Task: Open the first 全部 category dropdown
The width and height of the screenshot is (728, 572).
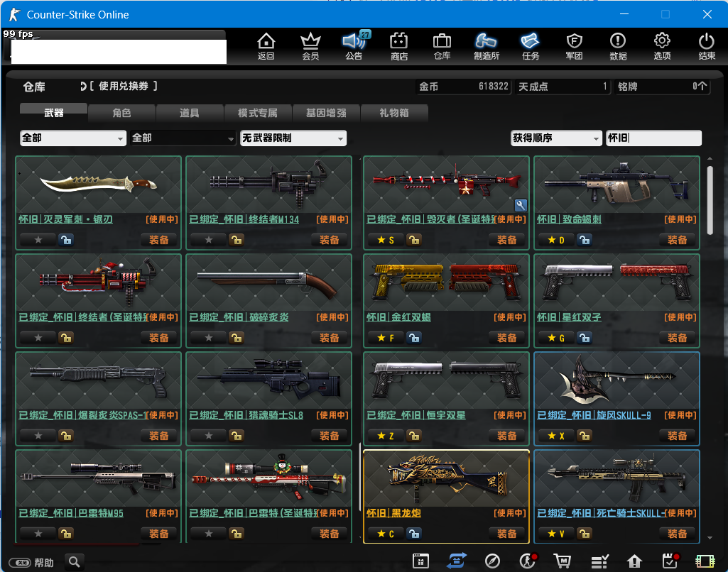Action: 73,138
